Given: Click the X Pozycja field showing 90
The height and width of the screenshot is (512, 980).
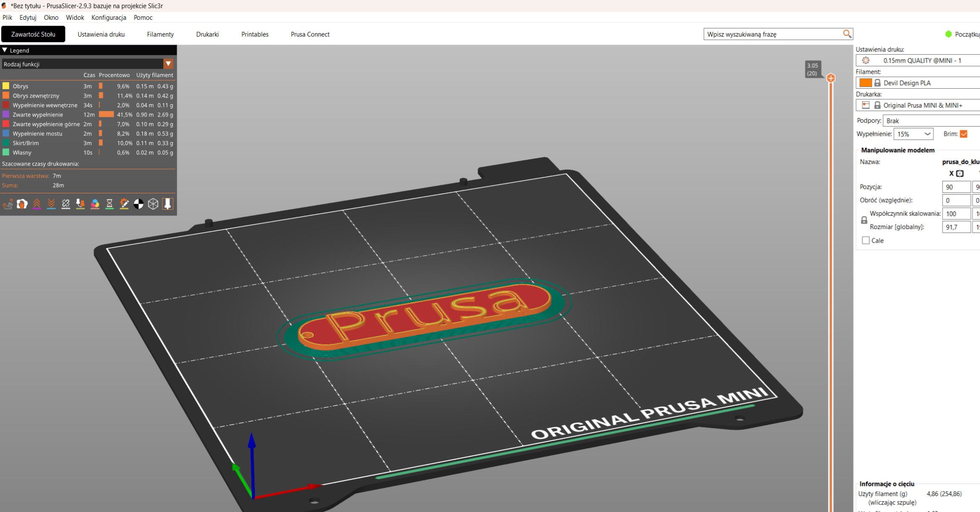Looking at the screenshot, I should coord(956,187).
